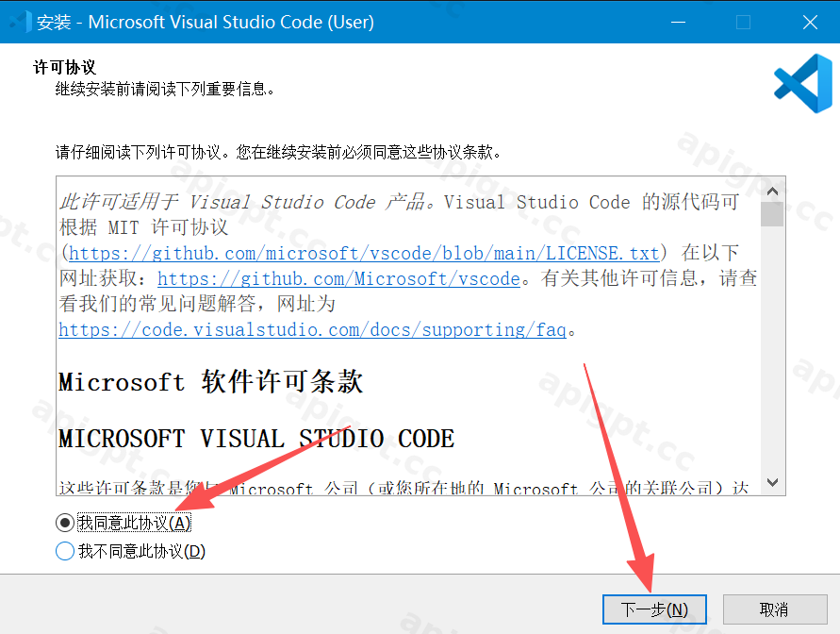Open the https://github.com/Microsoft/vscode link
The height and width of the screenshot is (634, 840).
pyautogui.click(x=338, y=278)
